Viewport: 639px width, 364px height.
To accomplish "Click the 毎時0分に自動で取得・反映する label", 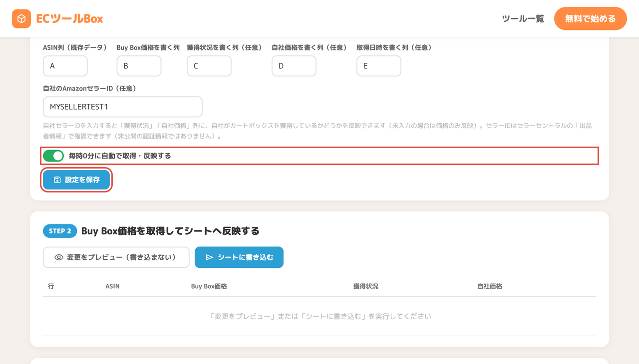I will (x=120, y=156).
